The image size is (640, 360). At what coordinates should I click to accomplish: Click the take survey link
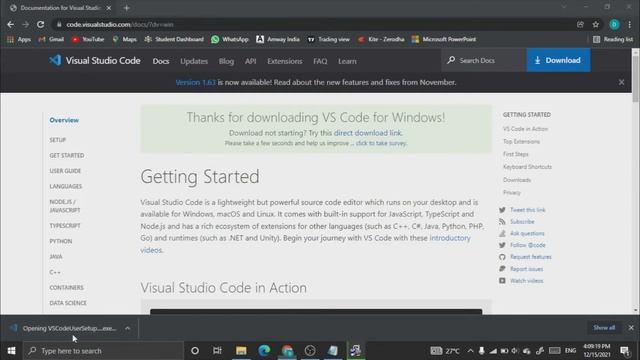pyautogui.click(x=381, y=143)
